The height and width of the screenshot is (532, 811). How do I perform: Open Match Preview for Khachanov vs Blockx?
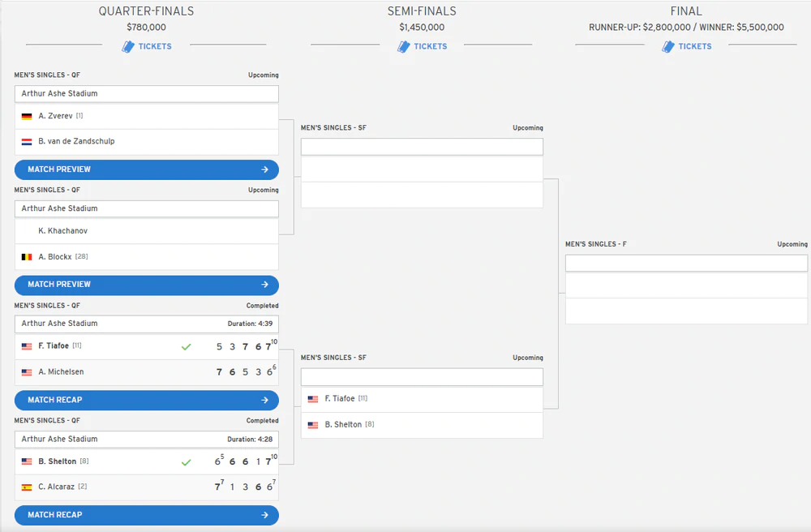146,285
